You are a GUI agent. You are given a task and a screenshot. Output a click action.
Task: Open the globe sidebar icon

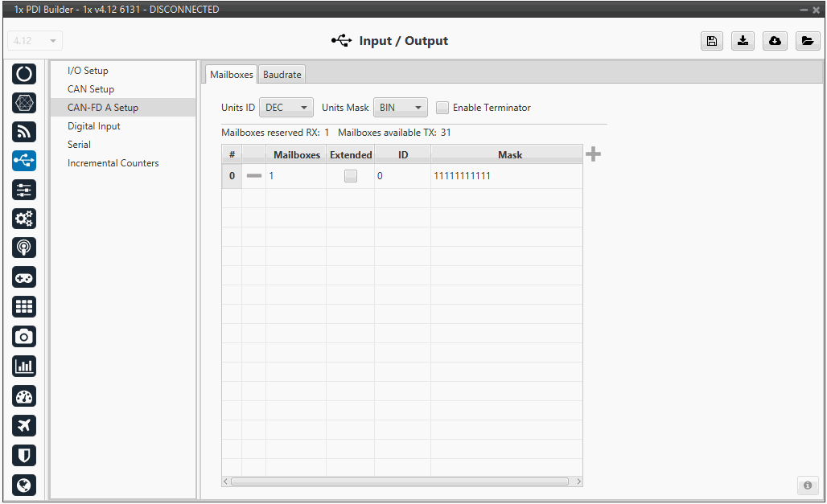[24, 485]
